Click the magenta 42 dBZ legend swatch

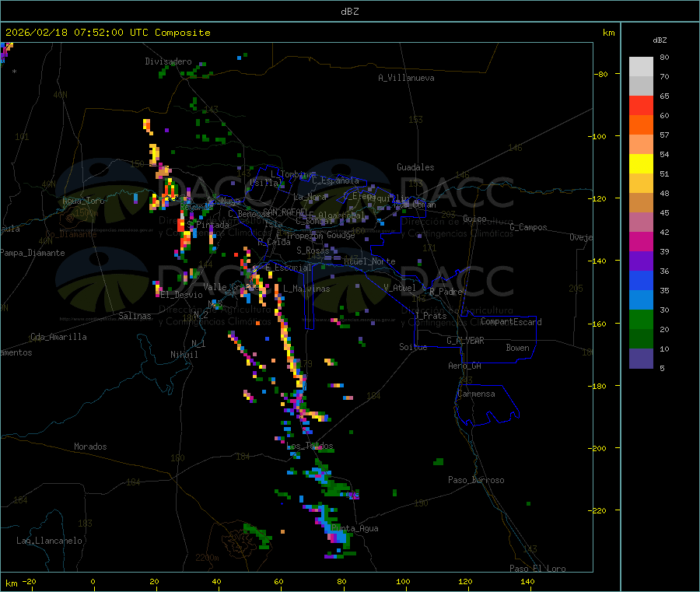641,241
